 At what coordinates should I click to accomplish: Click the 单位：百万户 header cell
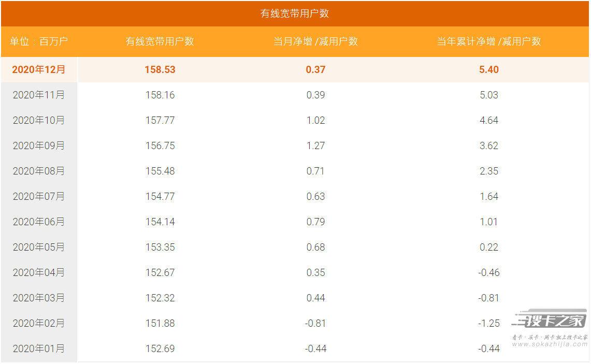(39, 41)
